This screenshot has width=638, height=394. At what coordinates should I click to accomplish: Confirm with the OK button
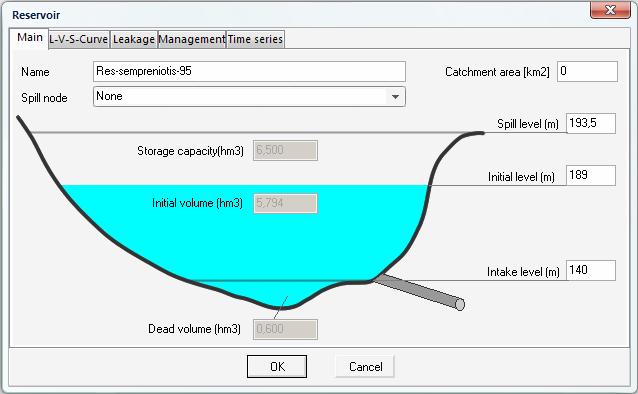point(277,366)
